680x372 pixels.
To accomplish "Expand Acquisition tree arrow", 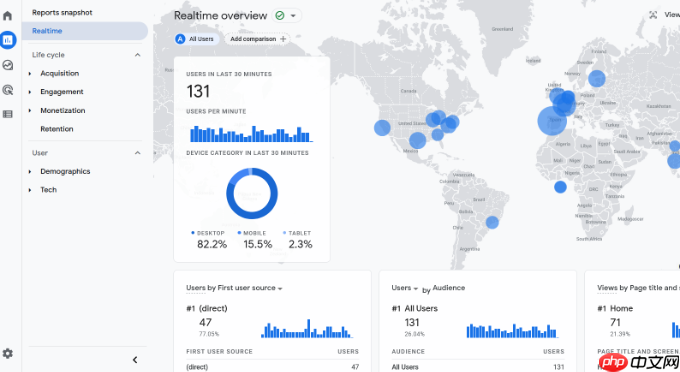I will pos(30,74).
